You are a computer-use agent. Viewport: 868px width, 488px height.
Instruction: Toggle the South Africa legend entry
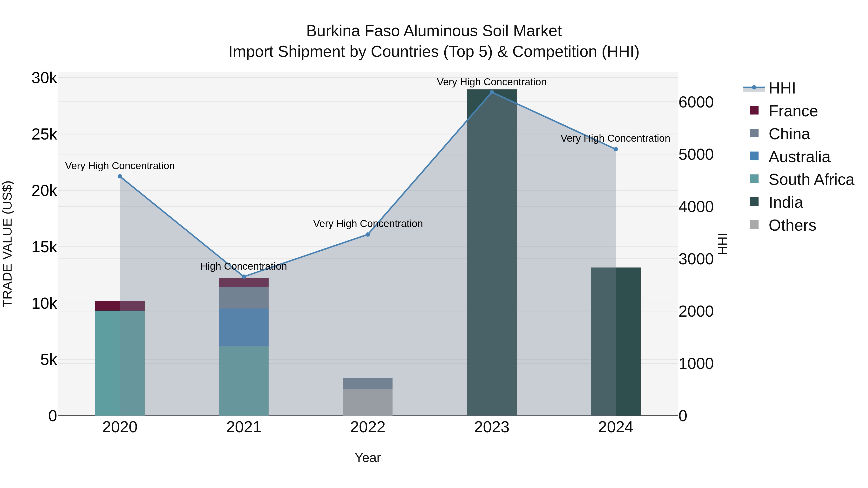802,179
